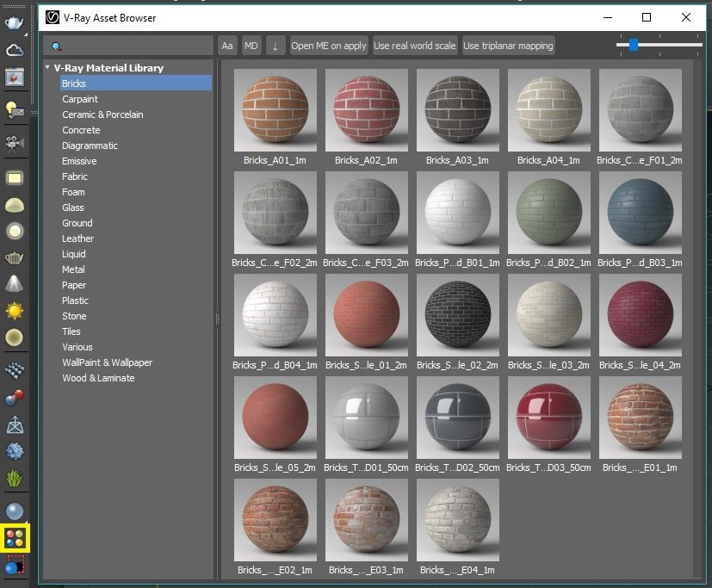Create a V-Ray mesh light teapot icon
The width and height of the screenshot is (712, 588).
[x=14, y=258]
